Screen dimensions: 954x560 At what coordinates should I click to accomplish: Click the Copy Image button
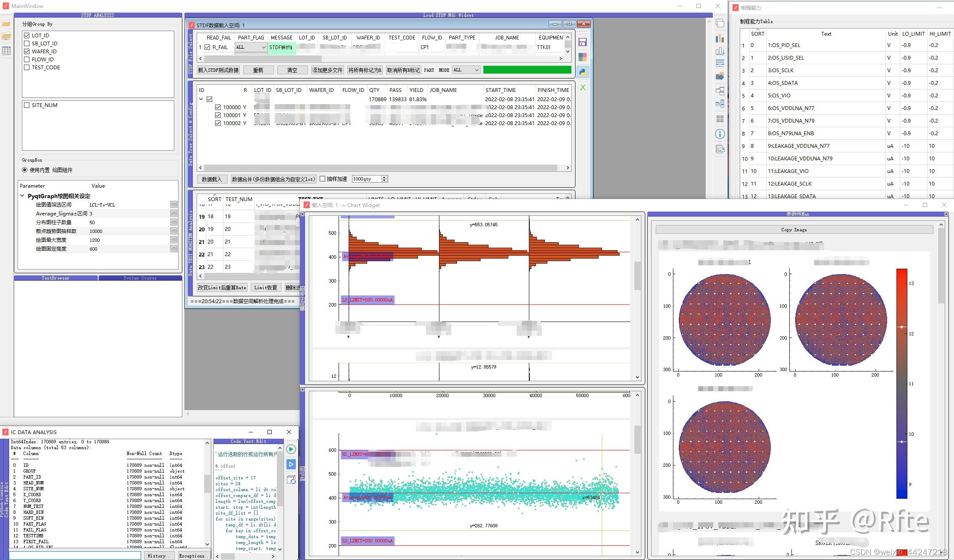(794, 230)
